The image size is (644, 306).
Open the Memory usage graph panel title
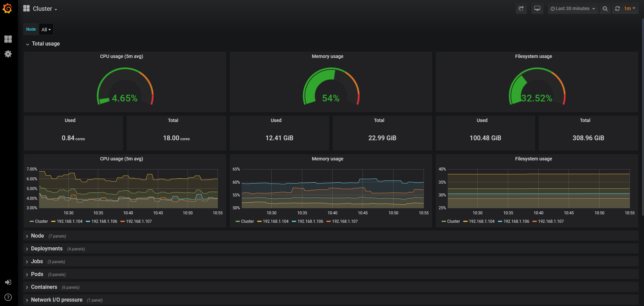click(x=328, y=159)
